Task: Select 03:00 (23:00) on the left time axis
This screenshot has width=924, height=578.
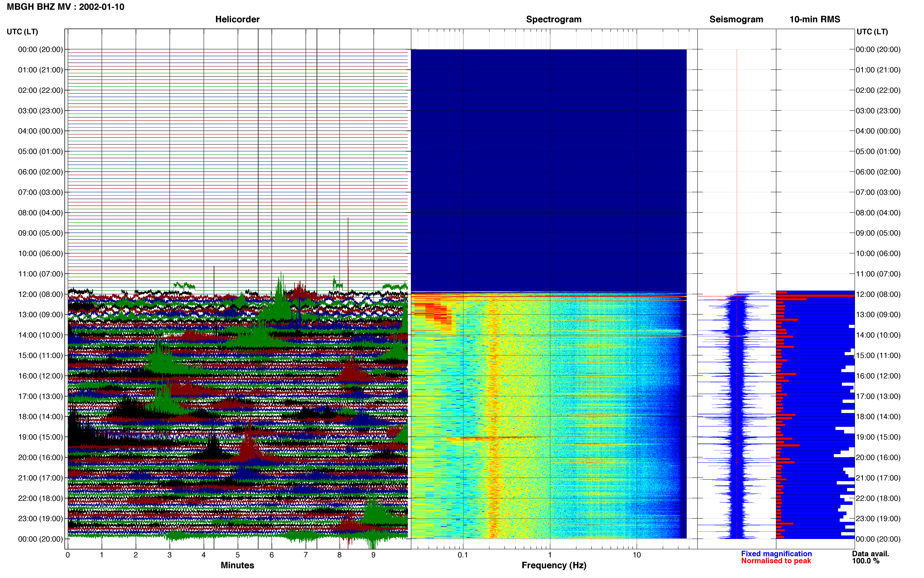Action: pyautogui.click(x=41, y=111)
